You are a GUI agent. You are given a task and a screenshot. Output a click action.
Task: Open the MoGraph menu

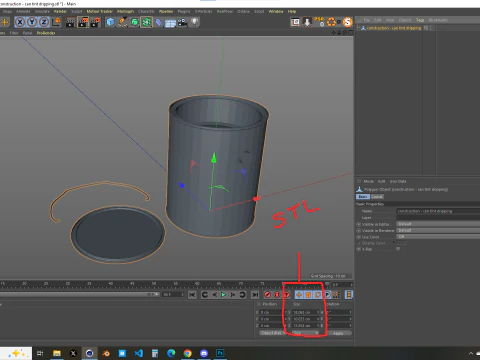125,11
